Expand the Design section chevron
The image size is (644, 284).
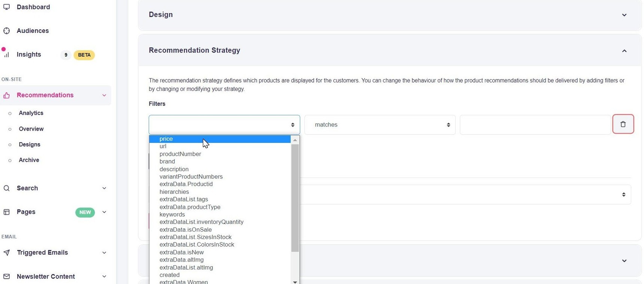(x=624, y=15)
